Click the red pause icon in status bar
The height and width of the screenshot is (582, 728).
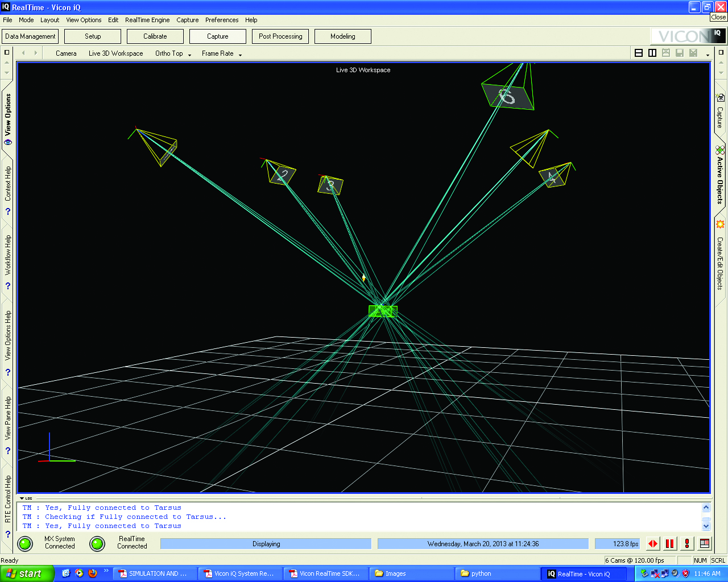670,544
